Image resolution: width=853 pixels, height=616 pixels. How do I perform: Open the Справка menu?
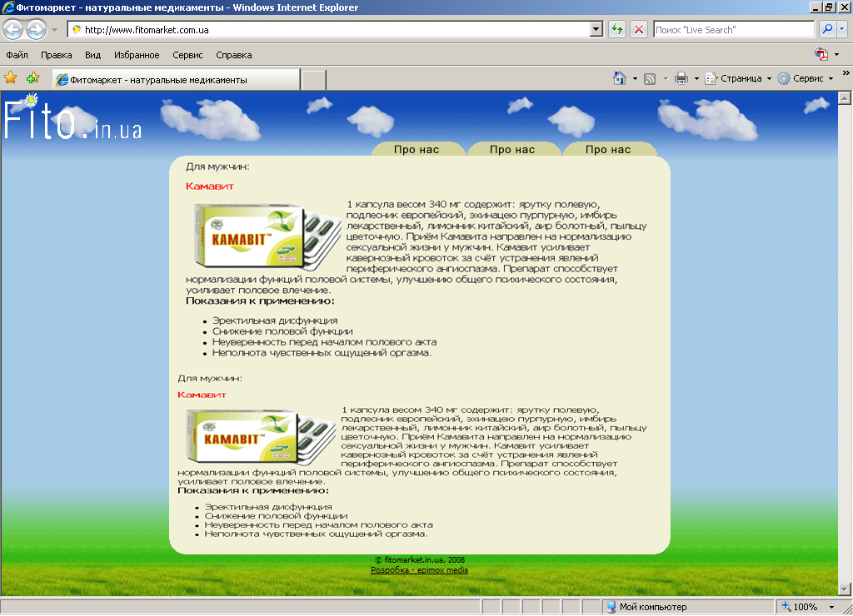234,55
